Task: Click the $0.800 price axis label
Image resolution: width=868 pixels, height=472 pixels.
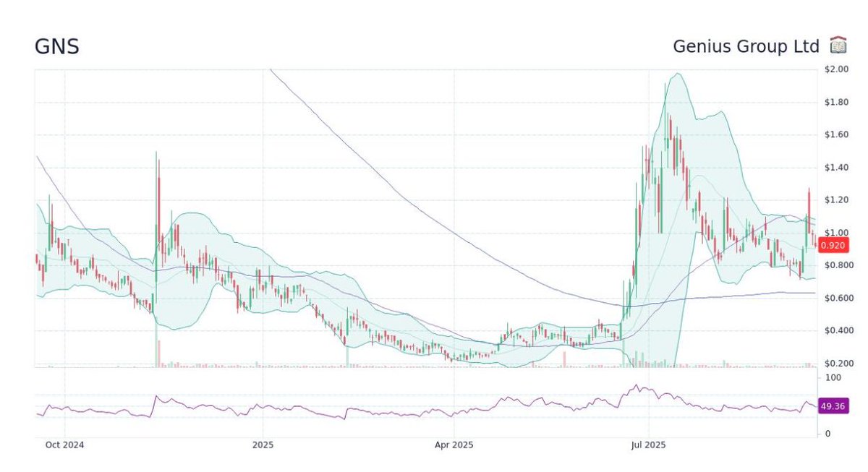Action: [x=838, y=265]
